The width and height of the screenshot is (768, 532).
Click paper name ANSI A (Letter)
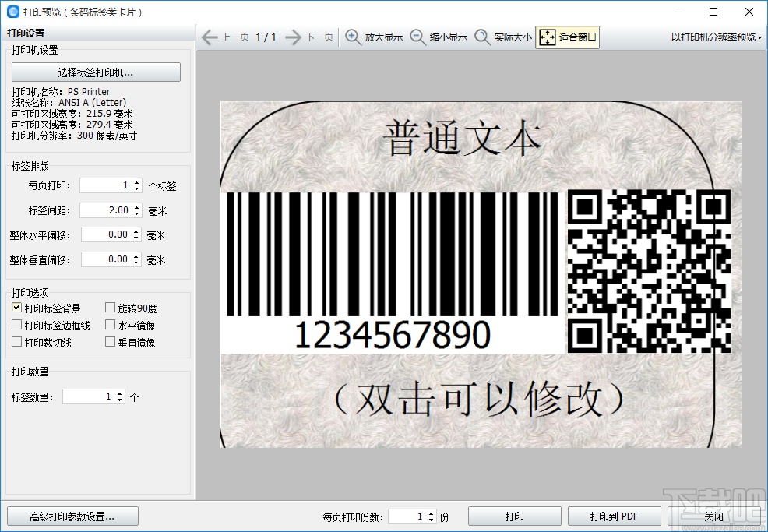93,102
